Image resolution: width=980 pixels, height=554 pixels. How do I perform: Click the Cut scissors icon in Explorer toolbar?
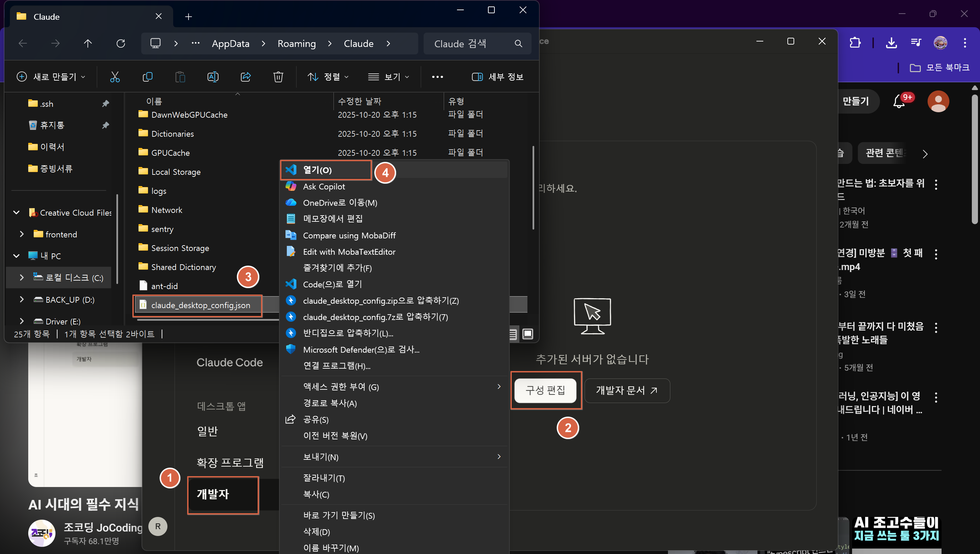(x=115, y=77)
